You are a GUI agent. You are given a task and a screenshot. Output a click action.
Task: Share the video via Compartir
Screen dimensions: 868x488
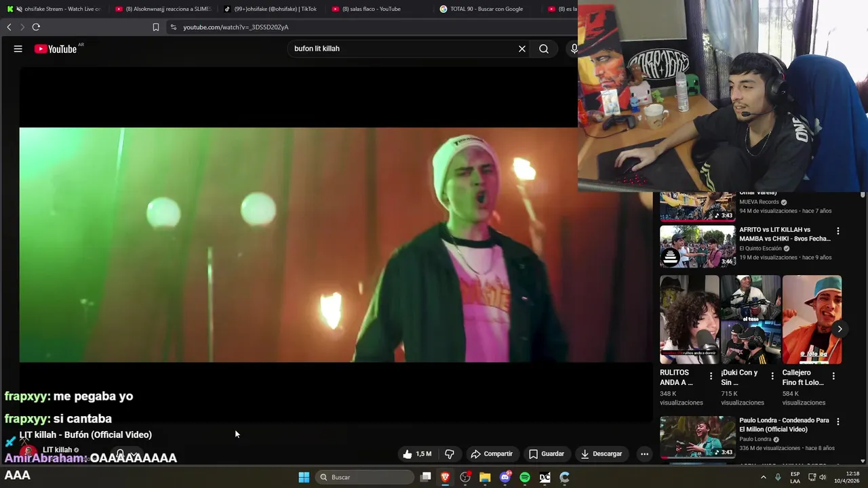[492, 454]
